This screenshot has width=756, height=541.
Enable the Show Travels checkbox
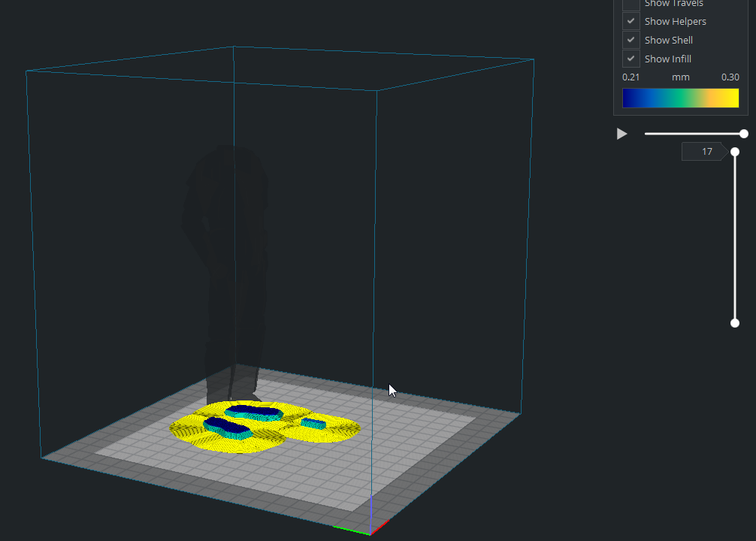click(x=631, y=4)
